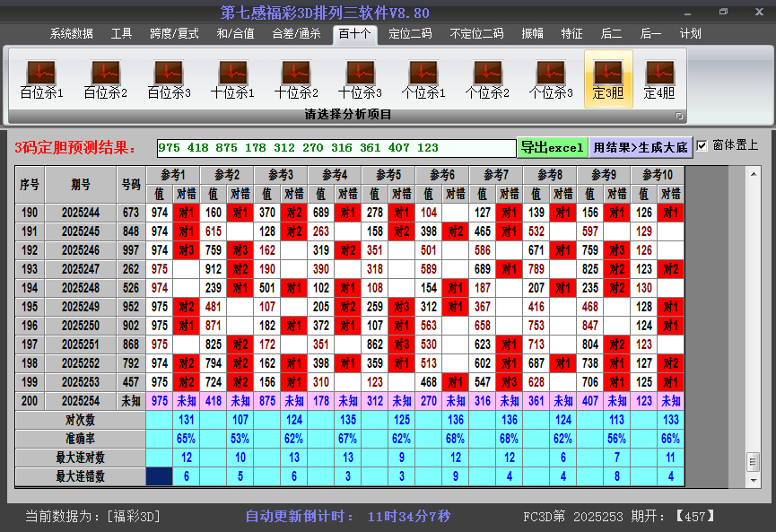Toggle the 窗体置上 checkbox
The height and width of the screenshot is (532, 776).
pyautogui.click(x=702, y=145)
